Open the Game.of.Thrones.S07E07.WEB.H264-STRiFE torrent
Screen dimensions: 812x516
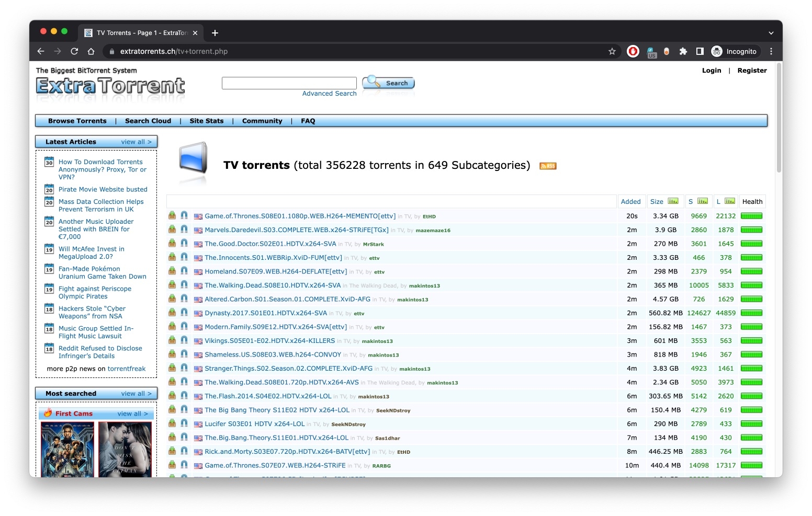275,465
